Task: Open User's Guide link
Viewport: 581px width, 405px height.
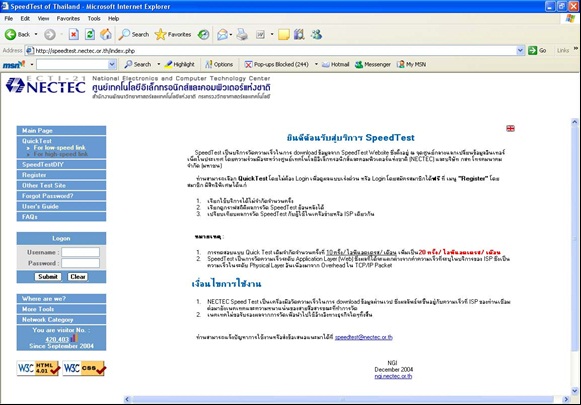Action: [x=61, y=206]
